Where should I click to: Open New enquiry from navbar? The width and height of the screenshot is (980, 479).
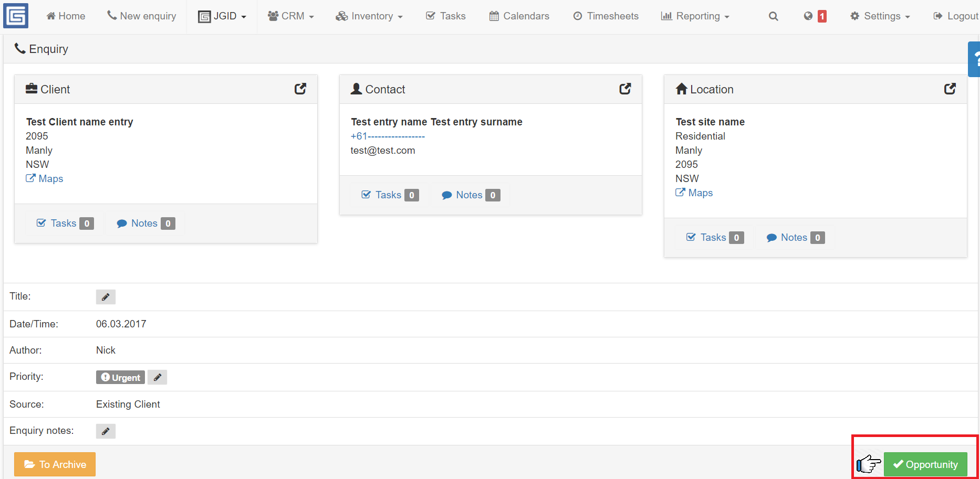click(142, 16)
